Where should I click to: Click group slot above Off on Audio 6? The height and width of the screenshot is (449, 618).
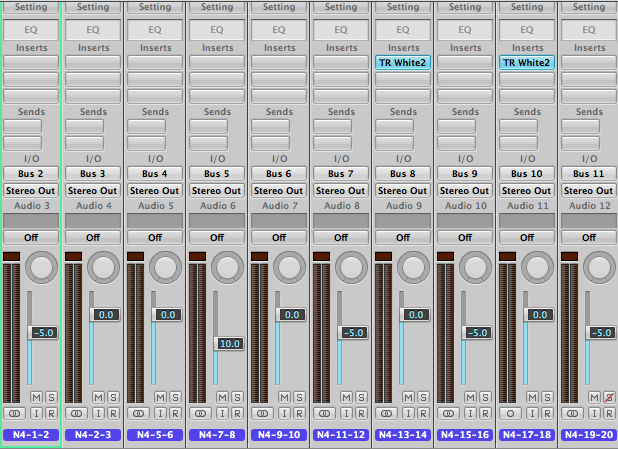click(x=217, y=221)
